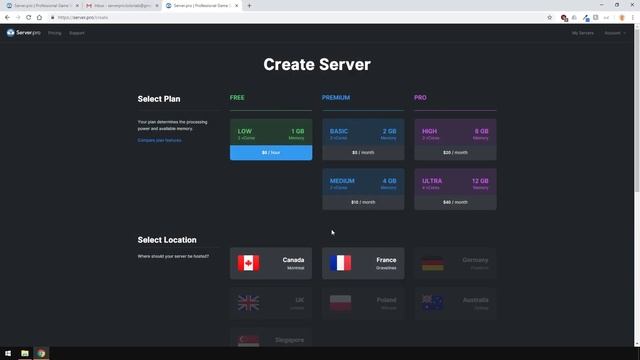This screenshot has height=360, width=640.
Task: Click the orange profile avatar in Chrome toolbar
Action: click(622, 18)
